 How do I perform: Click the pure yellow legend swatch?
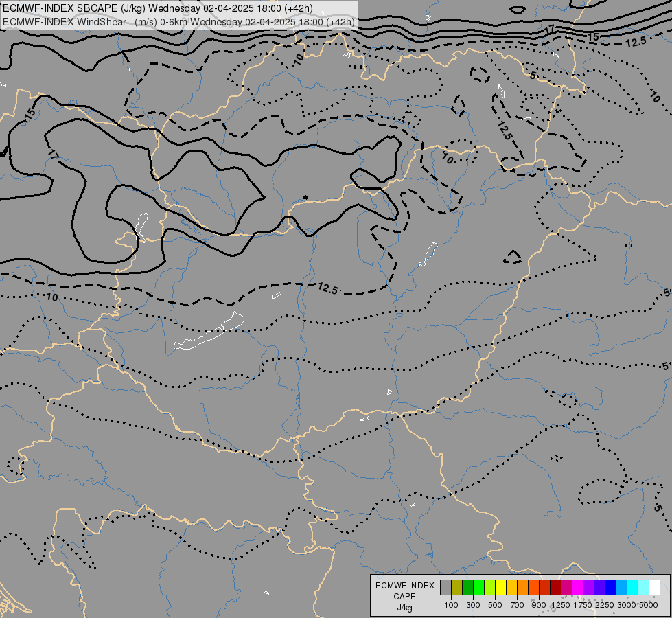pos(500,587)
